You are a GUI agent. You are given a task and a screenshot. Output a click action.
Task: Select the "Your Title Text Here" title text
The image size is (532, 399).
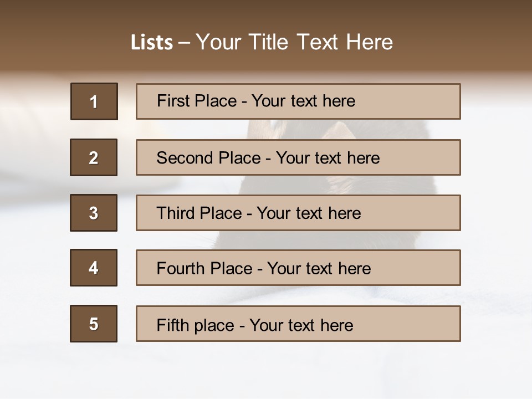(294, 42)
